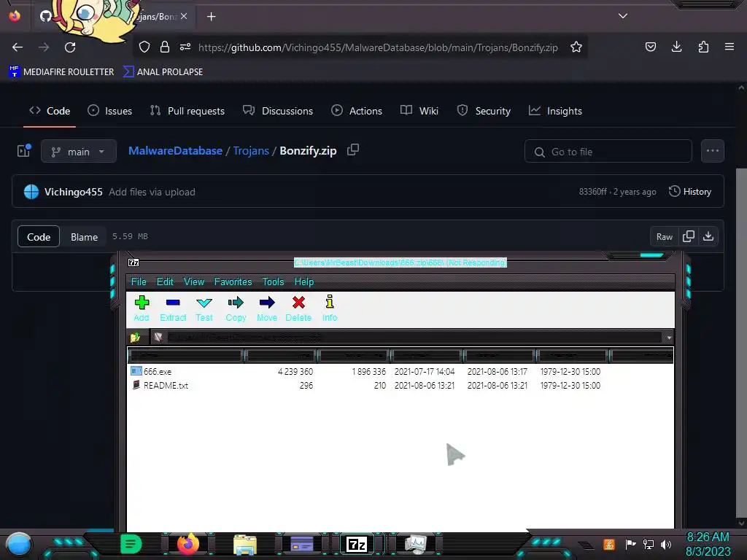
Task: Click the Move toolbar icon in 7-Zip
Action: pyautogui.click(x=267, y=303)
